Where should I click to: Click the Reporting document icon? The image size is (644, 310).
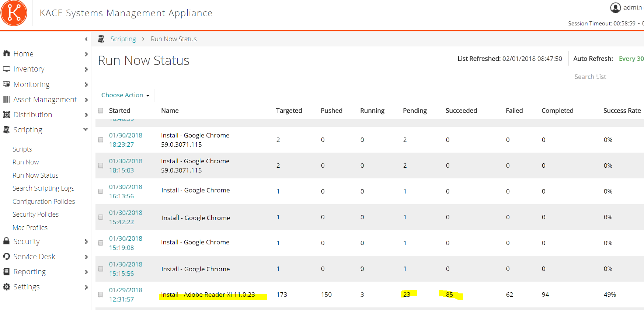coord(6,272)
